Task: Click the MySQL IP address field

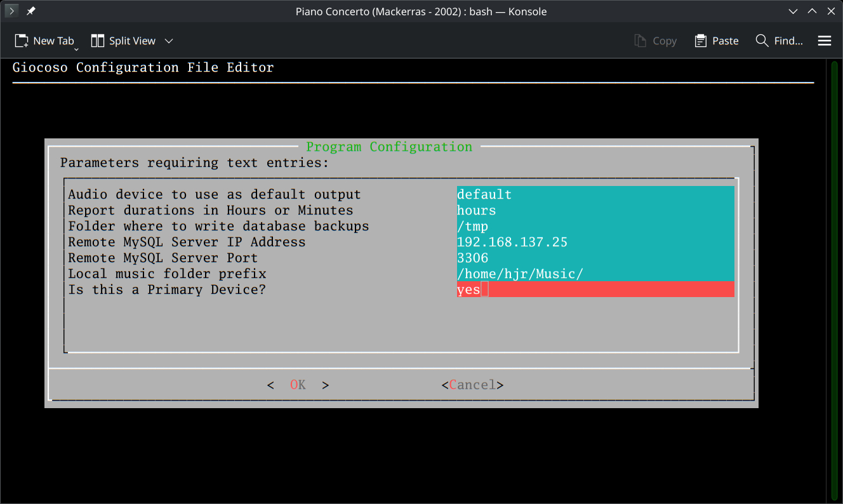Action: pos(595,242)
